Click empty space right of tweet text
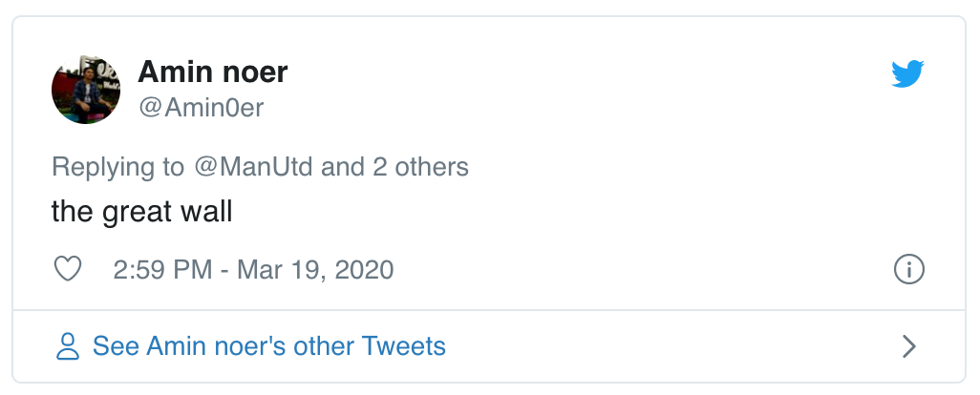 tap(573, 211)
